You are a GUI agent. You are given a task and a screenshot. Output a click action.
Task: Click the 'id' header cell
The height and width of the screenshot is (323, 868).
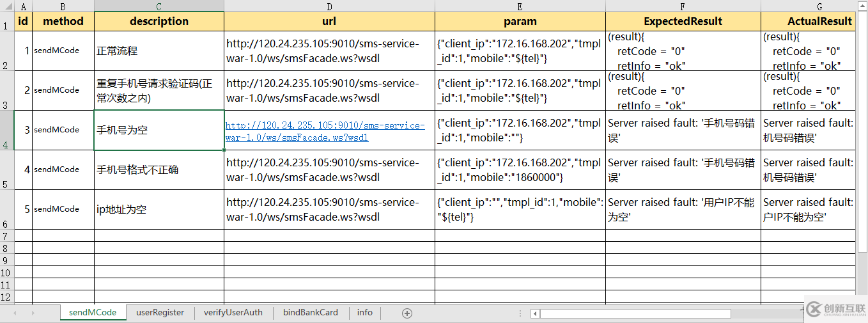23,22
